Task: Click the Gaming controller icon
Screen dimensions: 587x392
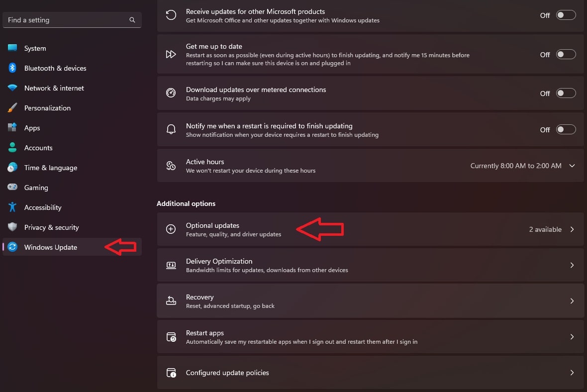Action: pyautogui.click(x=12, y=187)
